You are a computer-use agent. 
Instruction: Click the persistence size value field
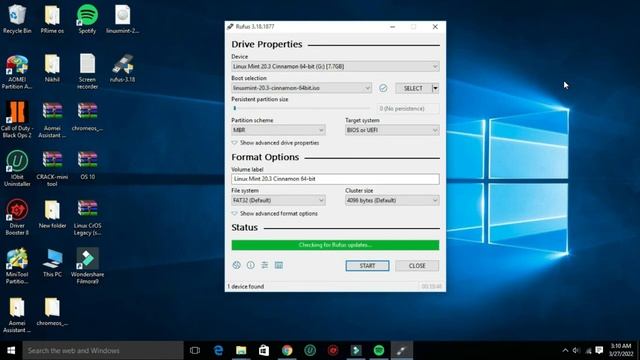pyautogui.click(x=408, y=109)
